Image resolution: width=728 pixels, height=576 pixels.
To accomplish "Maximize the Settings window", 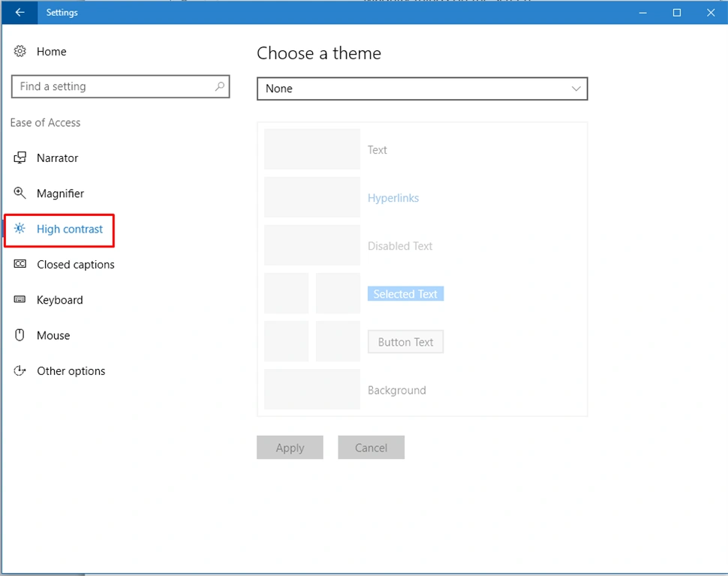I will tap(676, 13).
